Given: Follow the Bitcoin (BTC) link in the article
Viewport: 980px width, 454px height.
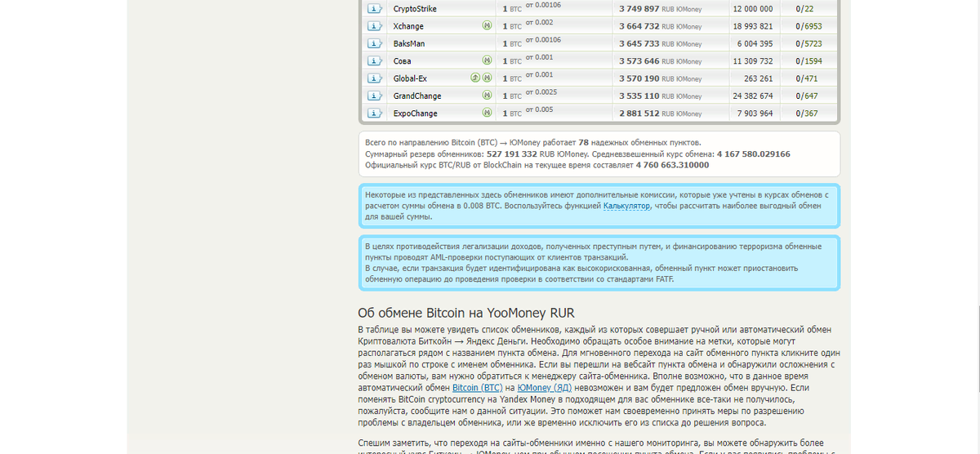Looking at the screenshot, I should (x=478, y=387).
